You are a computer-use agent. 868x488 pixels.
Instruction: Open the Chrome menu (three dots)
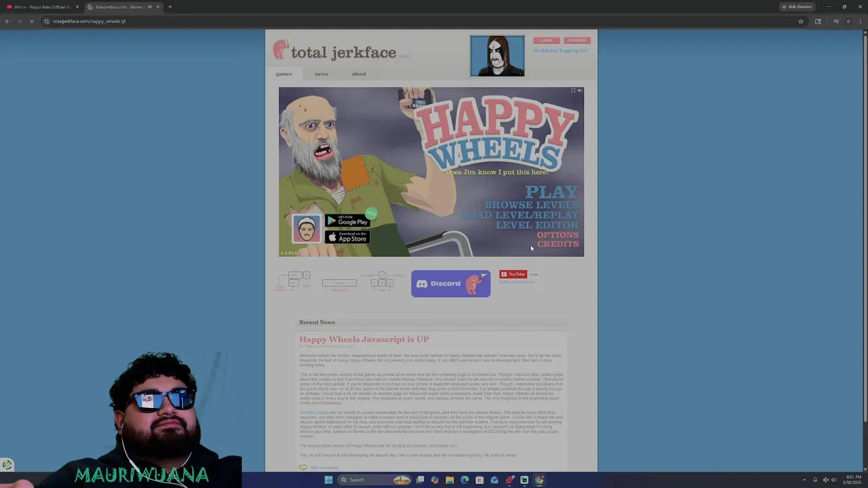861,21
